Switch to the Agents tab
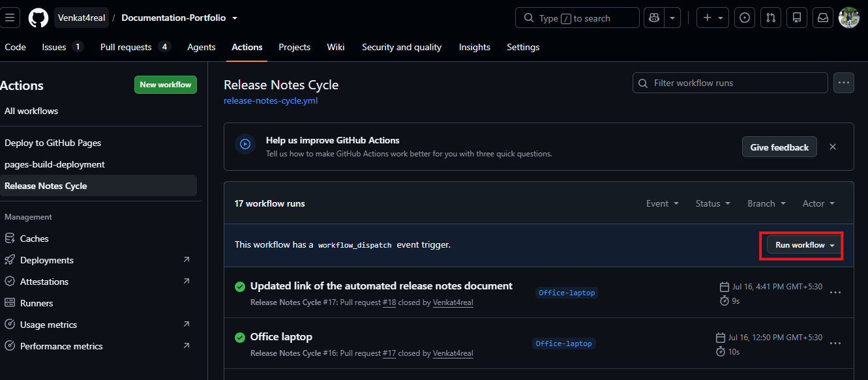The height and width of the screenshot is (380, 868). coord(202,47)
